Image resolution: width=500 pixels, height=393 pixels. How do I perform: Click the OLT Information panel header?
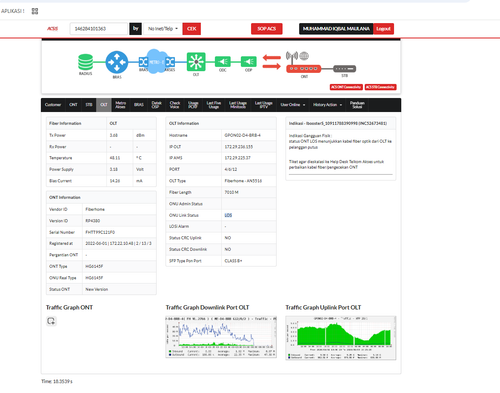[221, 123]
